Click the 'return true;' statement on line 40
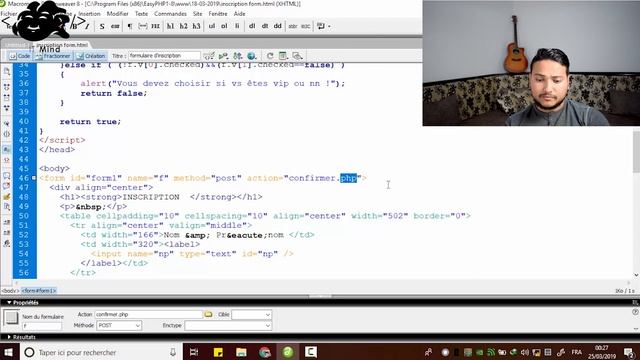This screenshot has width=640, height=360. click(90, 121)
